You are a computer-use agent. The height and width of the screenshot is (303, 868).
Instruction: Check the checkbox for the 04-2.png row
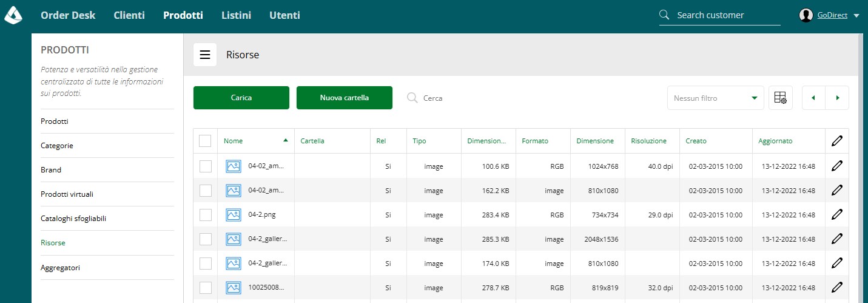205,215
